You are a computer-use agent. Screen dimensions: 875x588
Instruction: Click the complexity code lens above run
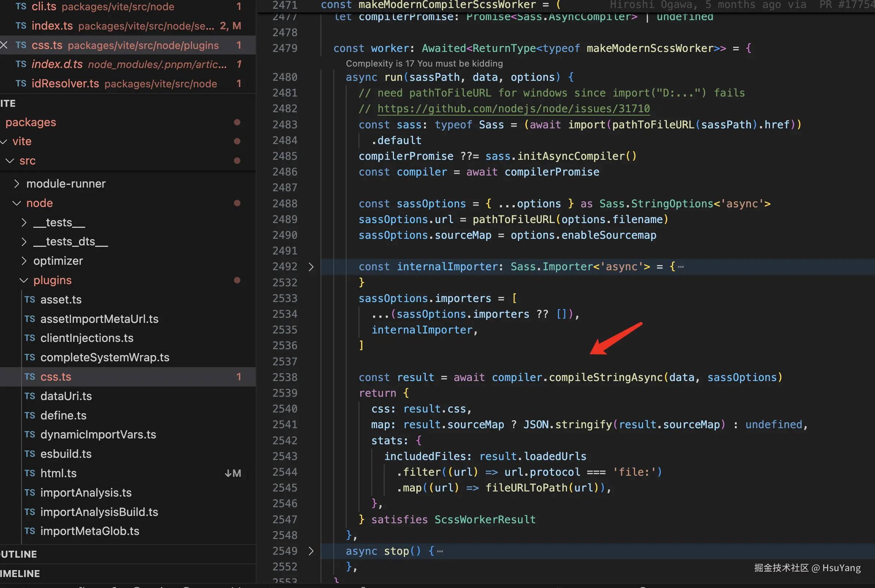click(424, 63)
